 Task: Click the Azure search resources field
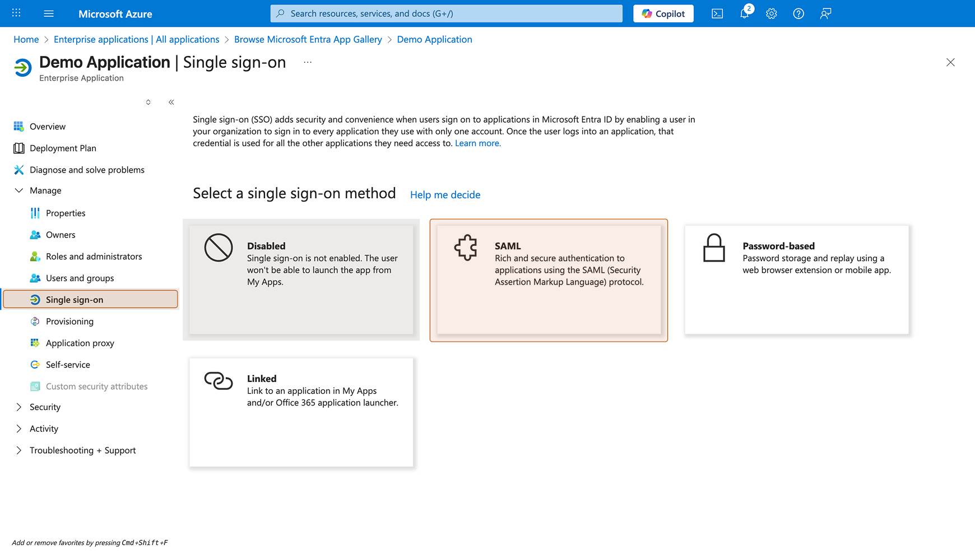(446, 13)
